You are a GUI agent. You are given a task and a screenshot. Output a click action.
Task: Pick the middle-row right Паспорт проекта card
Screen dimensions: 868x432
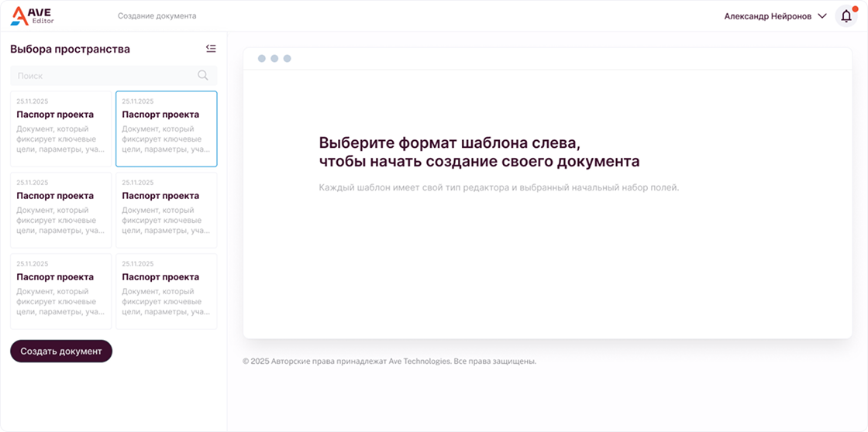coord(166,210)
